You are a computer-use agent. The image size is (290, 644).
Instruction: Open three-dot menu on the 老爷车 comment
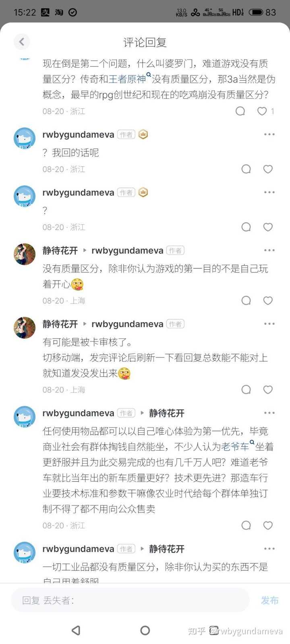tap(269, 413)
